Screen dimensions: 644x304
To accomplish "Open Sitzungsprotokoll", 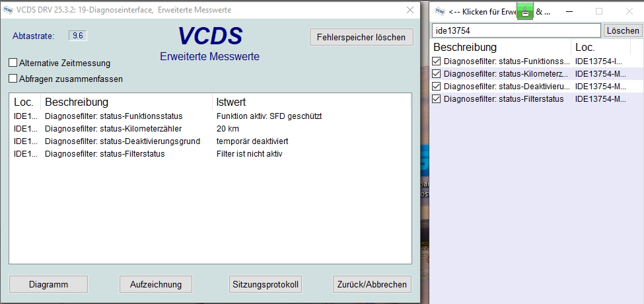I will point(266,284).
